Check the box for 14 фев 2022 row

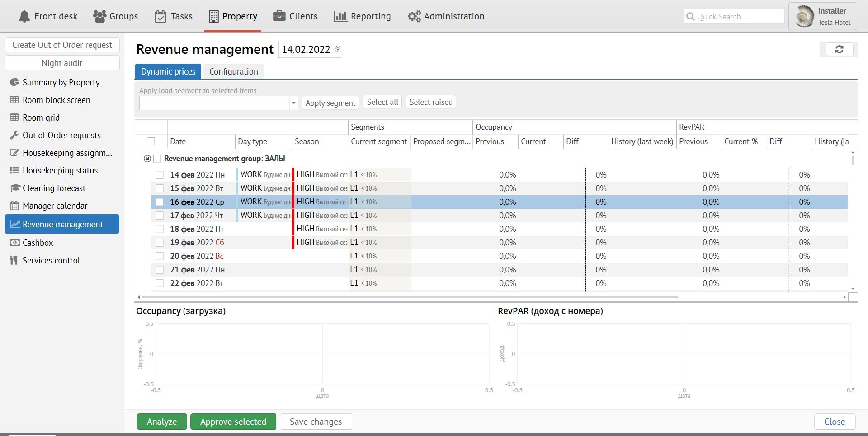pyautogui.click(x=159, y=175)
